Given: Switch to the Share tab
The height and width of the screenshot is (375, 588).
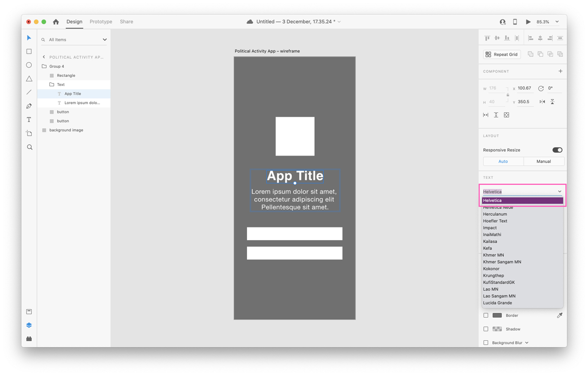Looking at the screenshot, I should (x=126, y=22).
